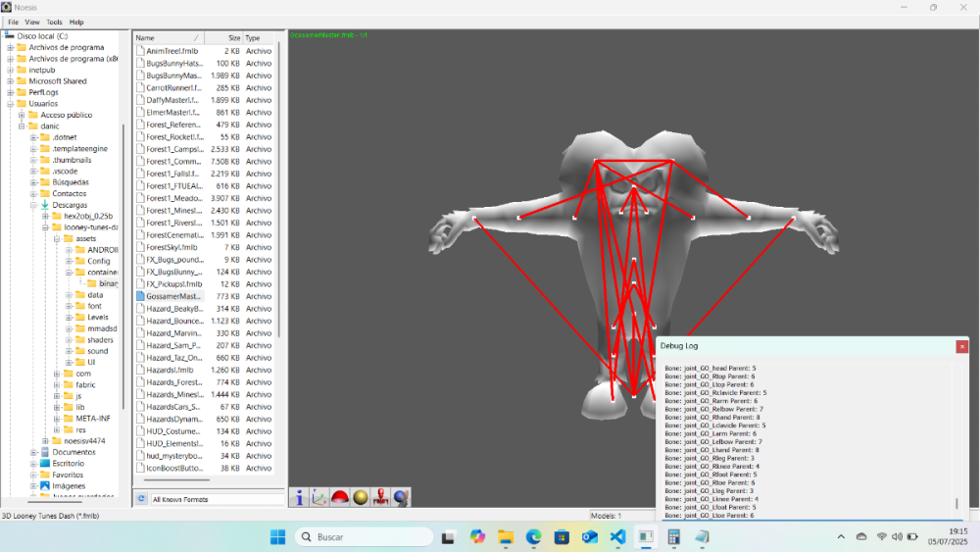Select the Hazards_Forest file in the list
The height and width of the screenshot is (552, 980).
tap(173, 382)
